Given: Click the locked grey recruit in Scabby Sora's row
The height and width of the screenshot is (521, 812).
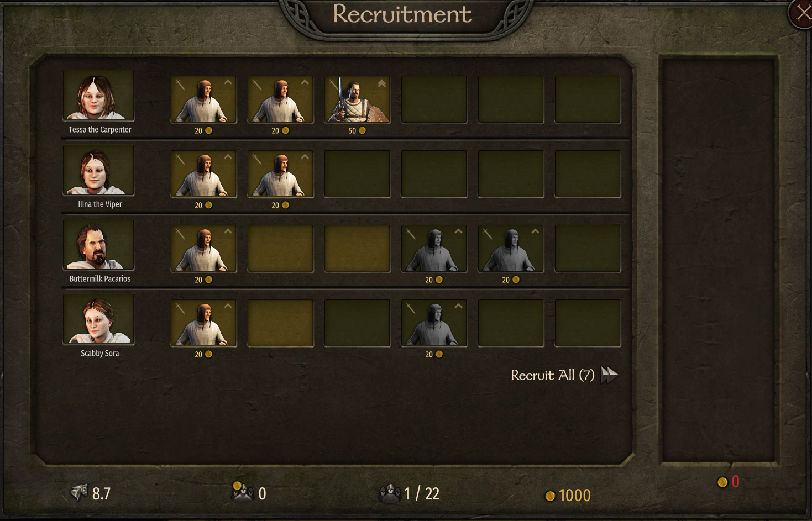Looking at the screenshot, I should (434, 323).
